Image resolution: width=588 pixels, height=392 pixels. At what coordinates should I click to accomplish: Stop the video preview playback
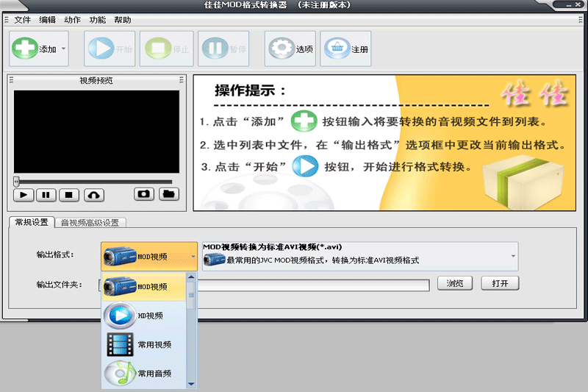(x=69, y=195)
